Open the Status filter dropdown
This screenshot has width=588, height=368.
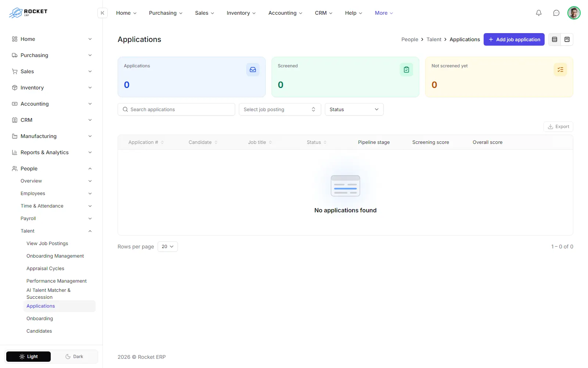click(354, 109)
